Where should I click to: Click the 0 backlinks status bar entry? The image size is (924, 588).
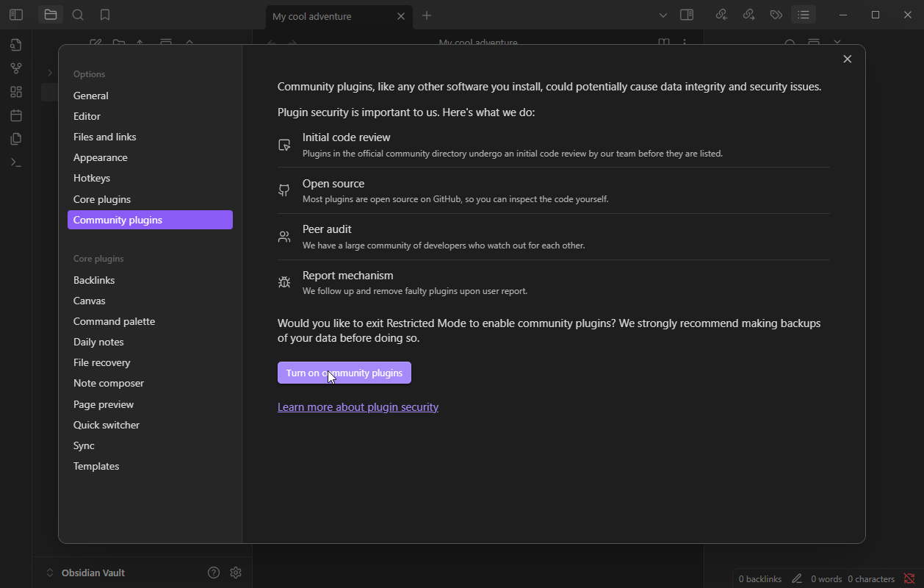[760, 579]
